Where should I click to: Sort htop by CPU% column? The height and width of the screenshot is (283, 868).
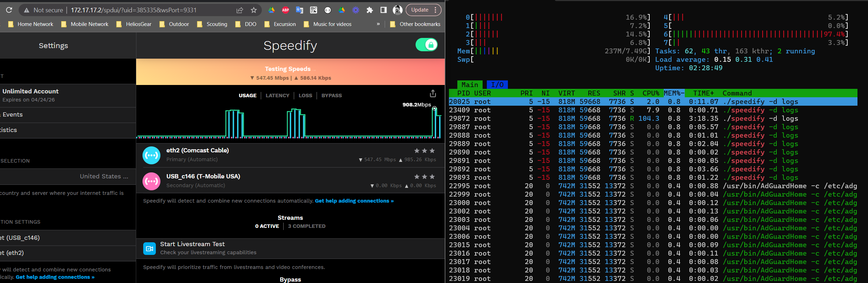[x=651, y=93]
